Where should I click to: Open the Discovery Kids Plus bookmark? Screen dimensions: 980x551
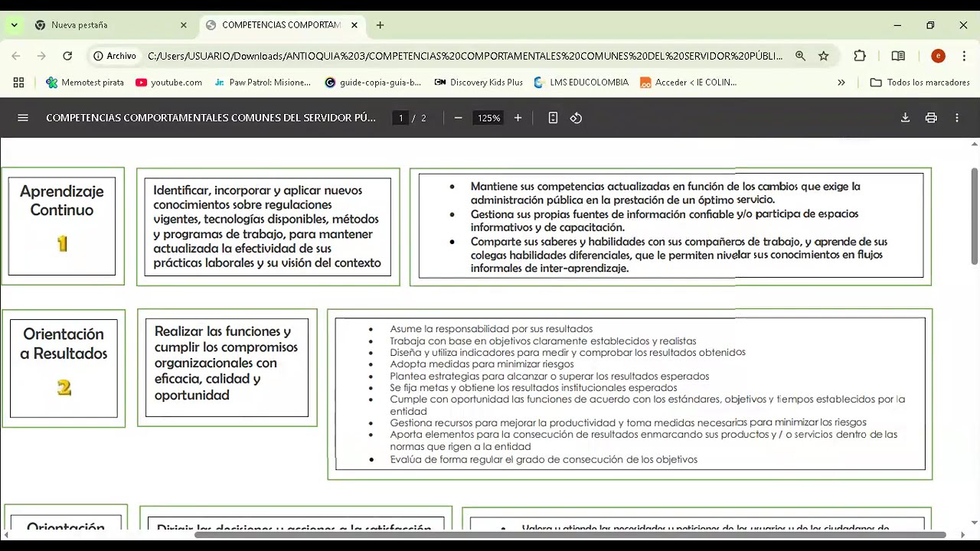[x=479, y=82]
